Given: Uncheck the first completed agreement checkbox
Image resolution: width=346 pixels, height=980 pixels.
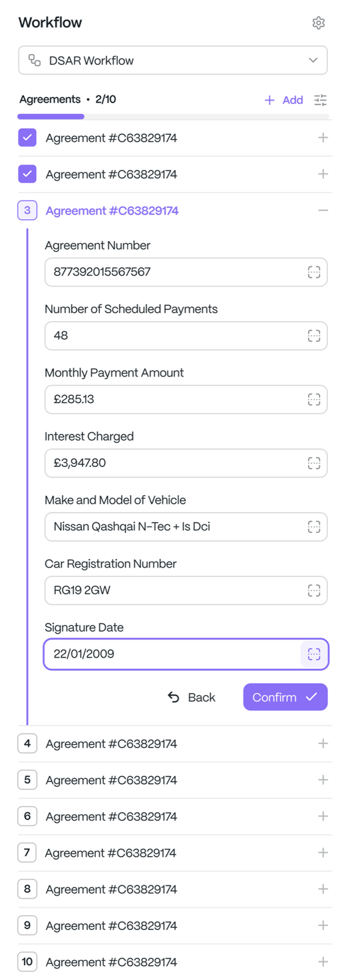Looking at the screenshot, I should pyautogui.click(x=27, y=138).
